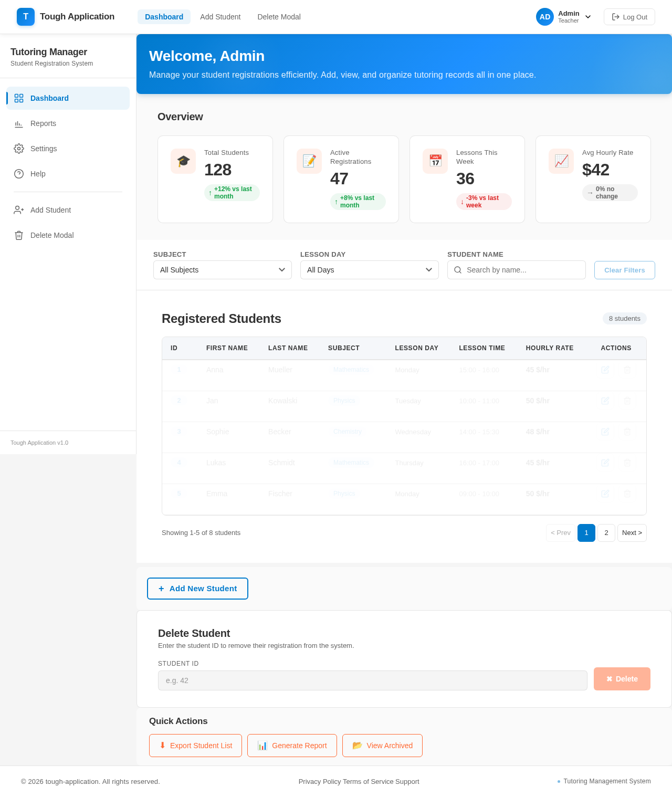Delete Emma Fischer's row via trash icon

pos(627,494)
